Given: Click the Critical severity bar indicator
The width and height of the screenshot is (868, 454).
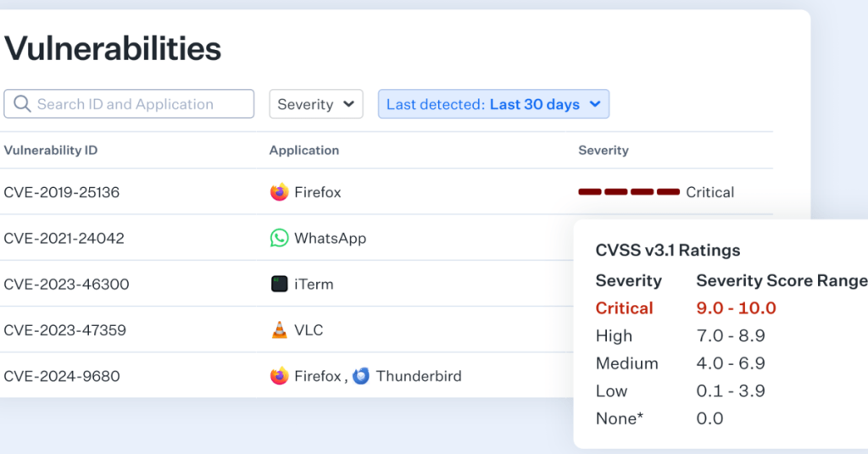Looking at the screenshot, I should [628, 192].
